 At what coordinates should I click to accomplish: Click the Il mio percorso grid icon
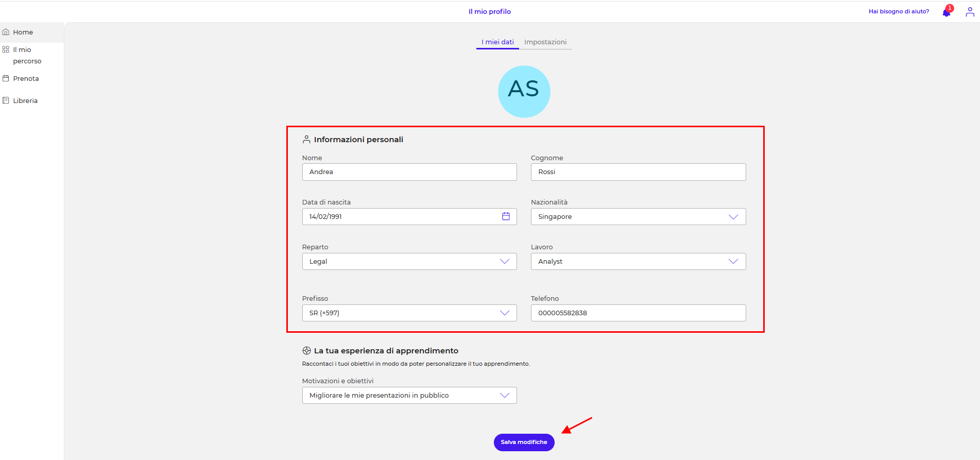coord(6,49)
